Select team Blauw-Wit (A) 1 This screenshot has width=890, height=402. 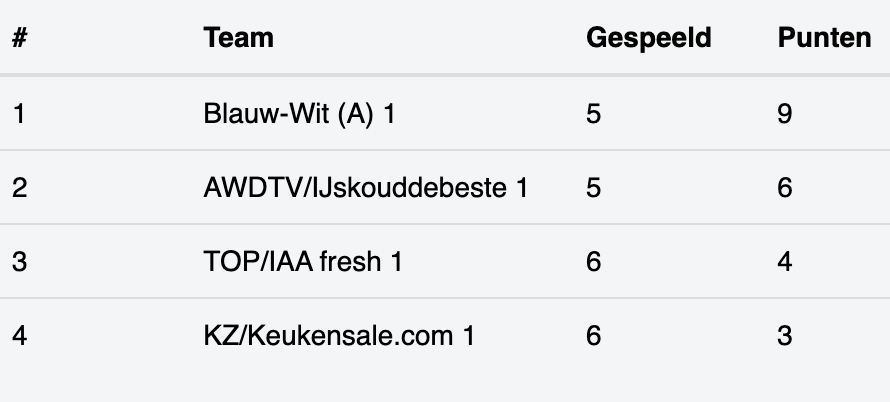[299, 114]
